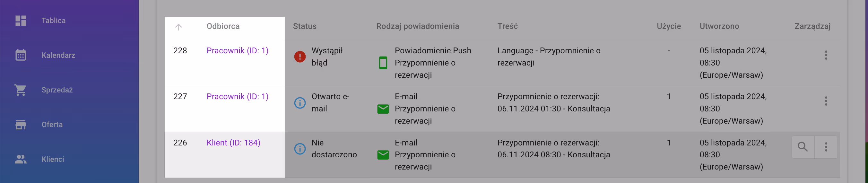Select the Sprzedaż shopping cart icon

click(21, 90)
